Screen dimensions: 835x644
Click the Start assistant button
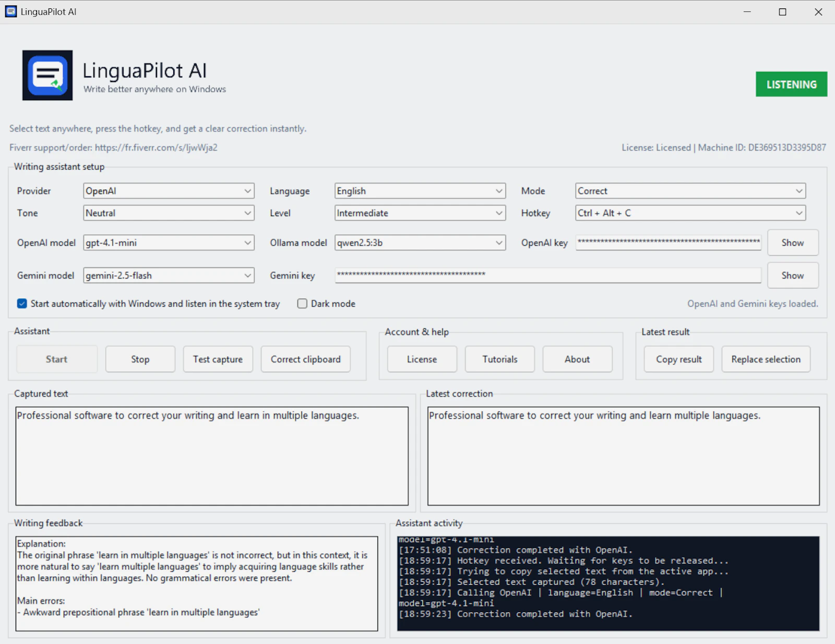57,359
